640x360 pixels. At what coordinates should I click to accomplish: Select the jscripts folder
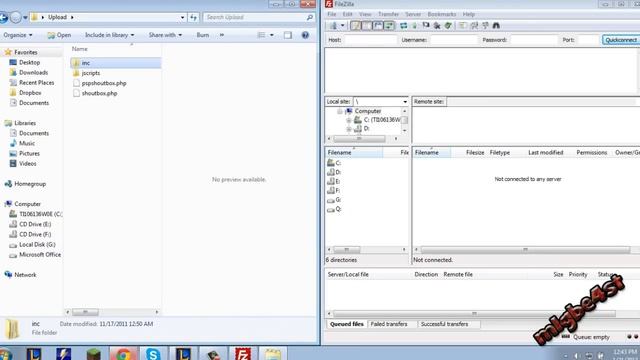(x=91, y=73)
